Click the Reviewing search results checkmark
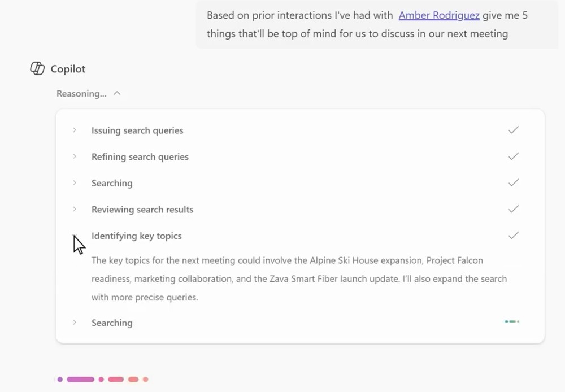The height and width of the screenshot is (392, 565). [514, 208]
